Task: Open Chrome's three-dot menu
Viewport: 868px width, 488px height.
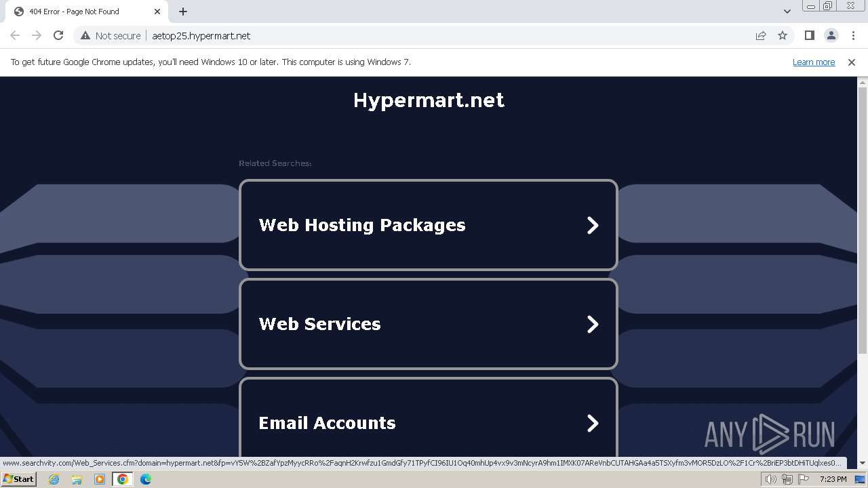Action: [x=853, y=36]
